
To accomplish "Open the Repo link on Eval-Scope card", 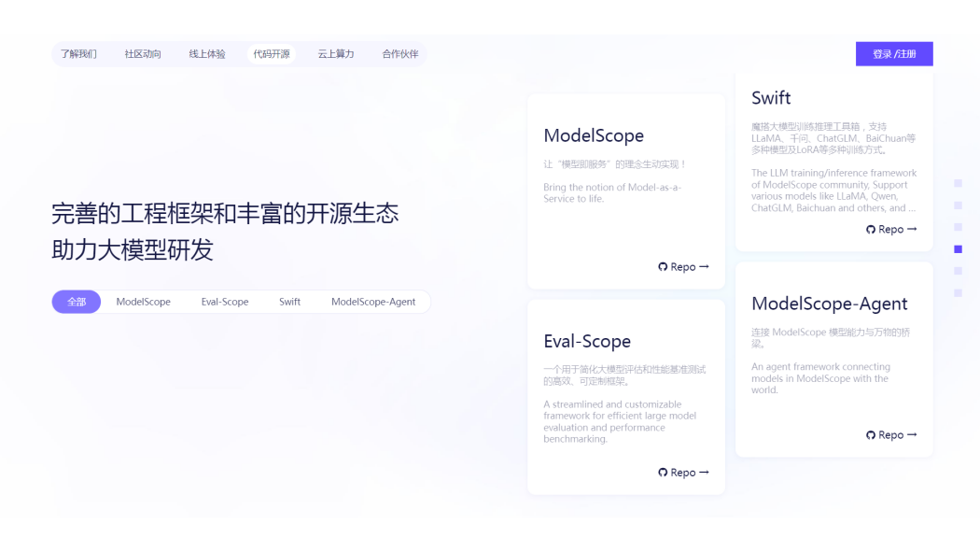I will [x=683, y=473].
